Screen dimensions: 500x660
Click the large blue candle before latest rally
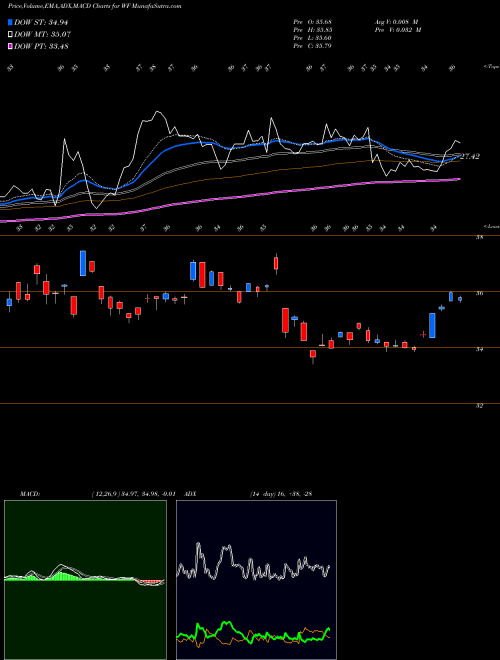pyautogui.click(x=432, y=325)
